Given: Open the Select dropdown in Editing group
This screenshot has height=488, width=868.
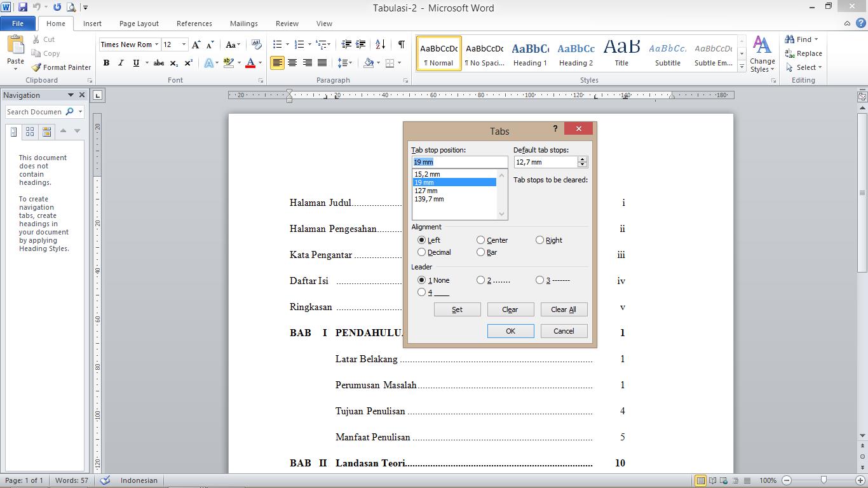Looking at the screenshot, I should click(820, 67).
